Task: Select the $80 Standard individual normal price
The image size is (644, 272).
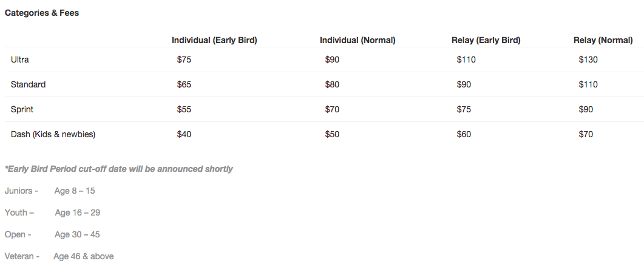Action: [332, 84]
